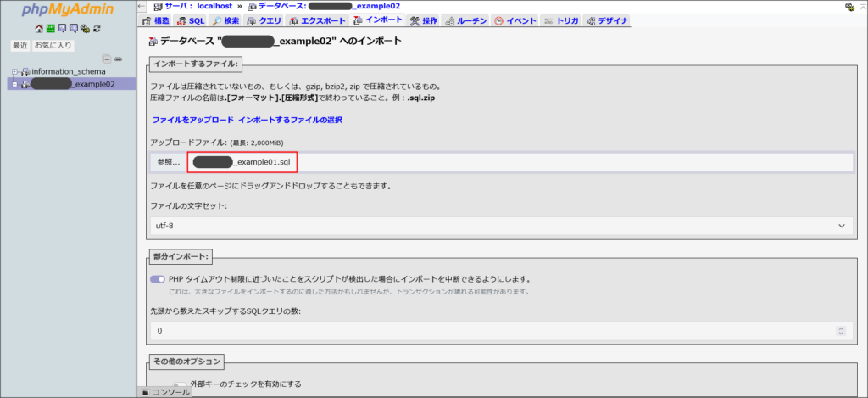Open the エクスポート tab
This screenshot has height=398, width=868.
tap(317, 21)
